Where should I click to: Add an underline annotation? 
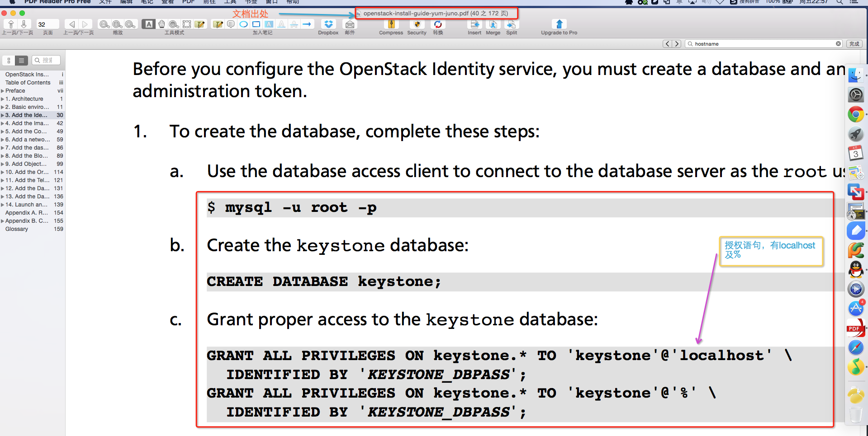(281, 24)
